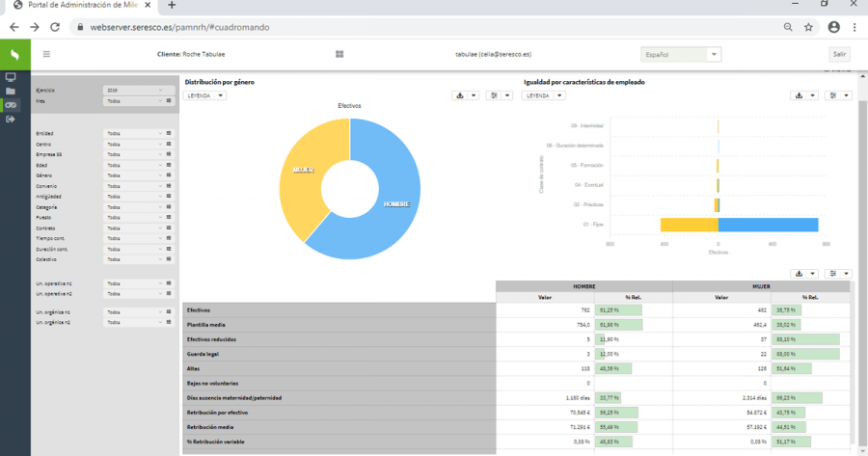
Task: Click the list icon beside the Género filter
Action: 169,175
